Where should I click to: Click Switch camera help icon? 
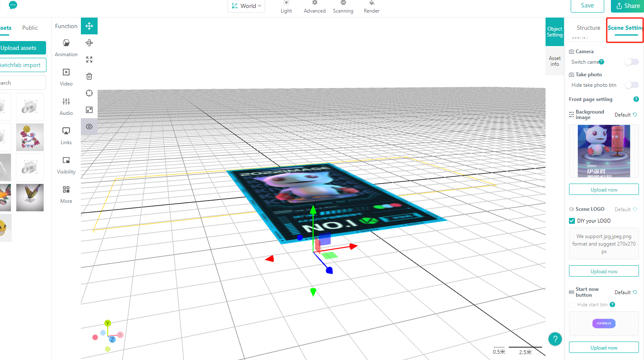[x=602, y=62]
